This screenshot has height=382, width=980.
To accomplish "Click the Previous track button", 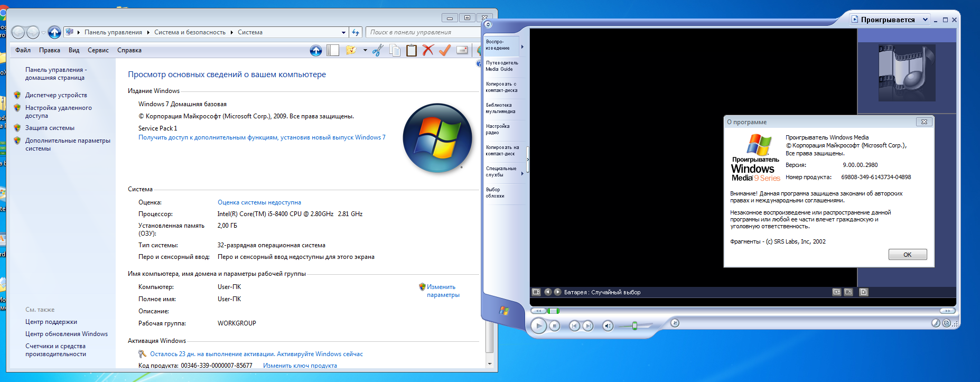I will (574, 326).
